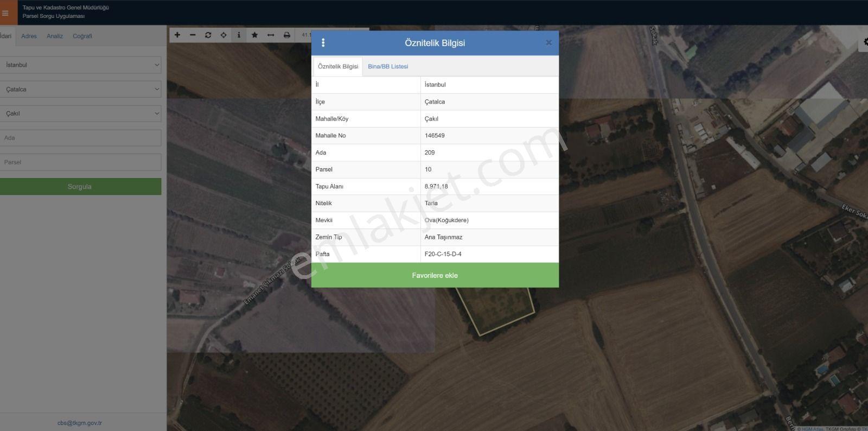Image resolution: width=868 pixels, height=431 pixels.
Task: Select Parsel value 10 in table
Action: point(428,169)
